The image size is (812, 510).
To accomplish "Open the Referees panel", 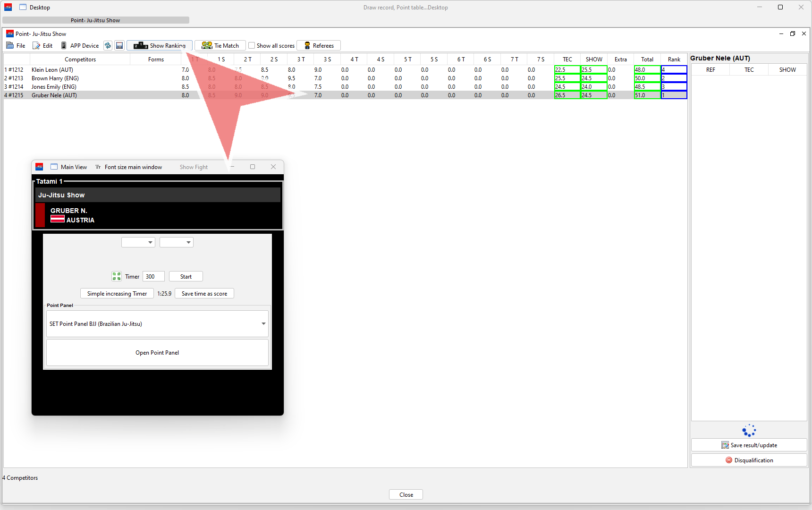I will (319, 46).
